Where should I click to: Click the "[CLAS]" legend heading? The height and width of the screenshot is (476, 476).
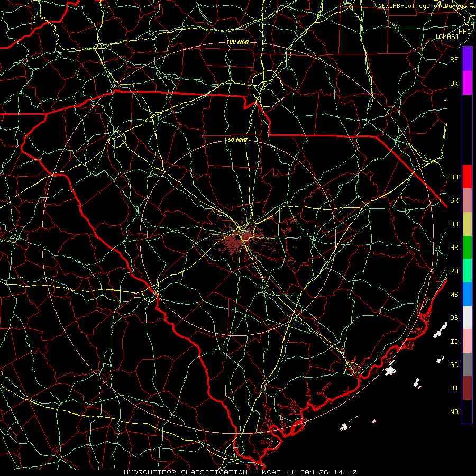[447, 36]
